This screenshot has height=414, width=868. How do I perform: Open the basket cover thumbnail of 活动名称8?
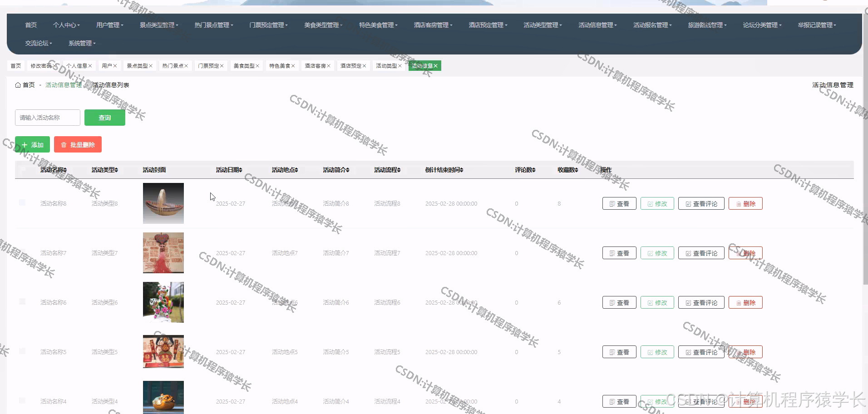163,203
